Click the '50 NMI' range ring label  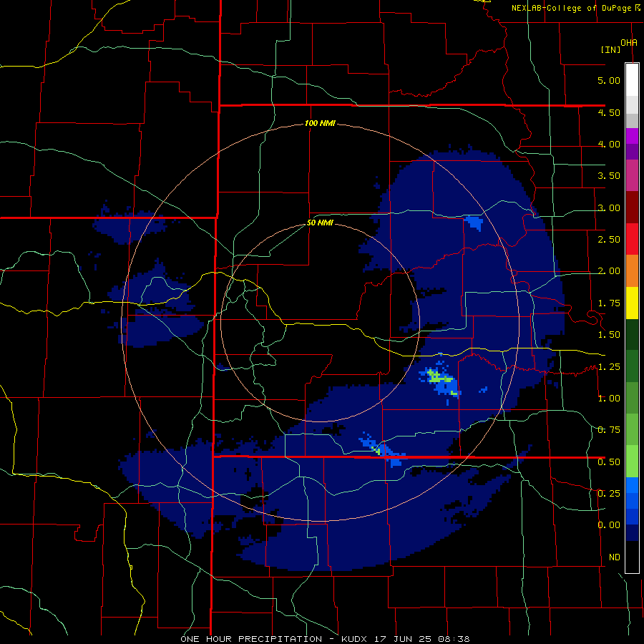tap(320, 223)
